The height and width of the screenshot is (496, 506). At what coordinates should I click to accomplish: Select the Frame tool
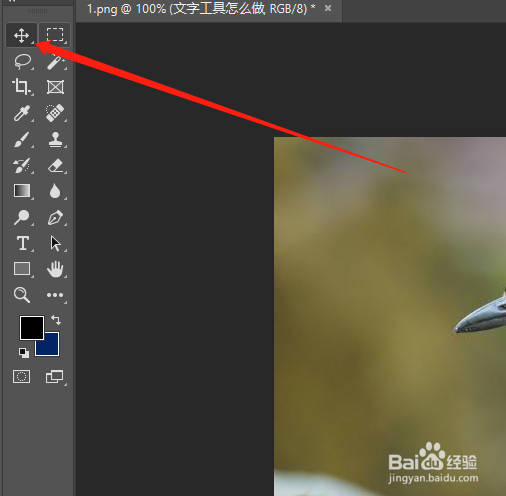click(55, 87)
